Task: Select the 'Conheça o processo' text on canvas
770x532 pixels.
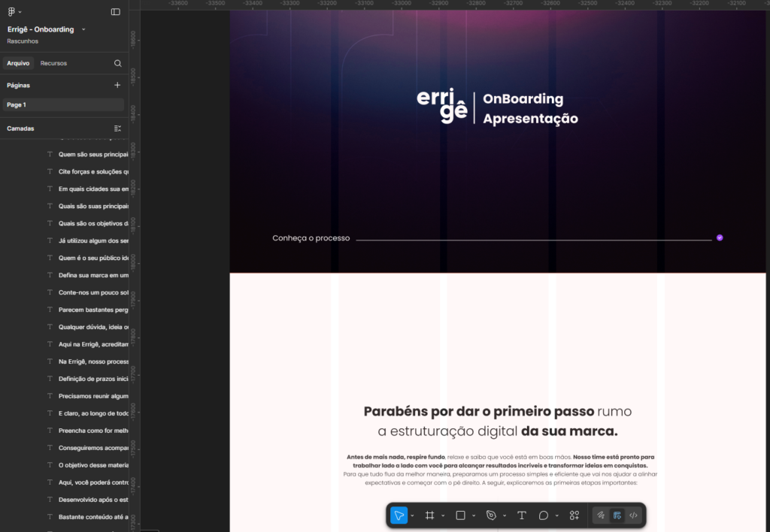Action: 311,238
